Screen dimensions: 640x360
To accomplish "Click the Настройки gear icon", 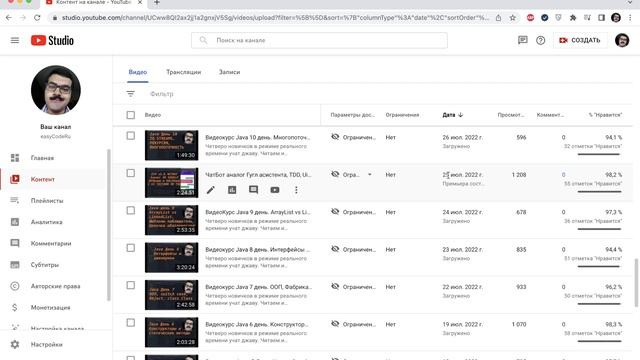I will [15, 344].
